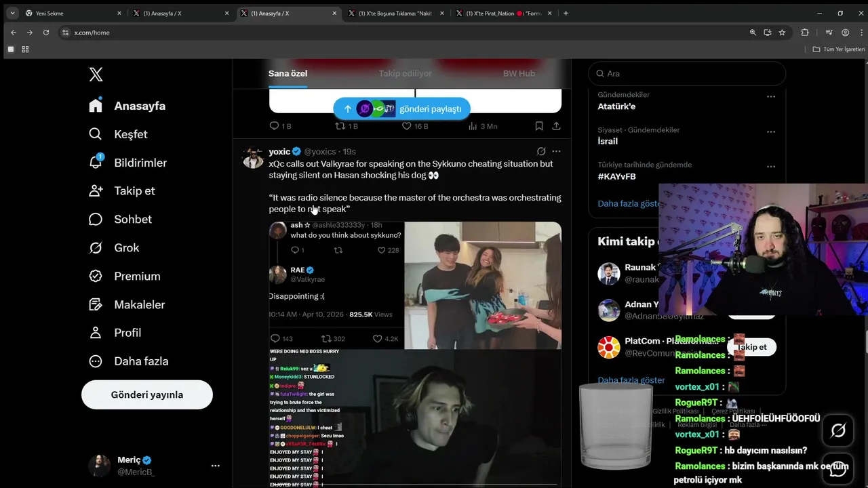
Task: Bookmark the top post
Action: pyautogui.click(x=539, y=126)
